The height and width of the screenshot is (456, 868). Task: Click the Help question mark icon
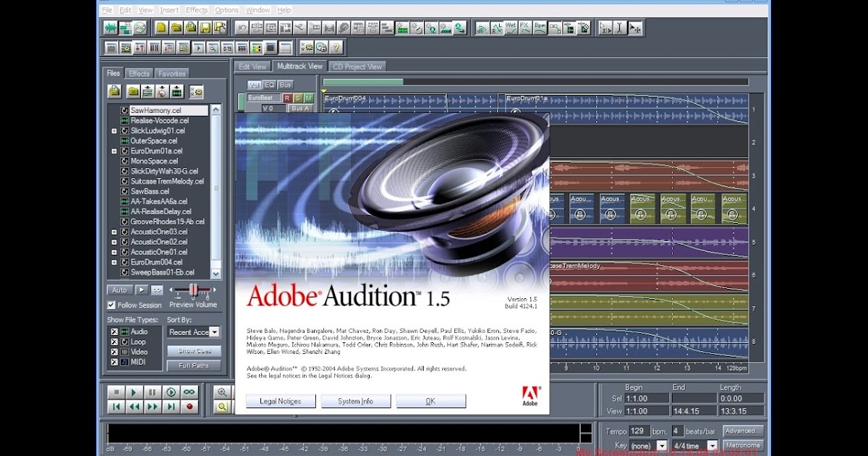(336, 48)
